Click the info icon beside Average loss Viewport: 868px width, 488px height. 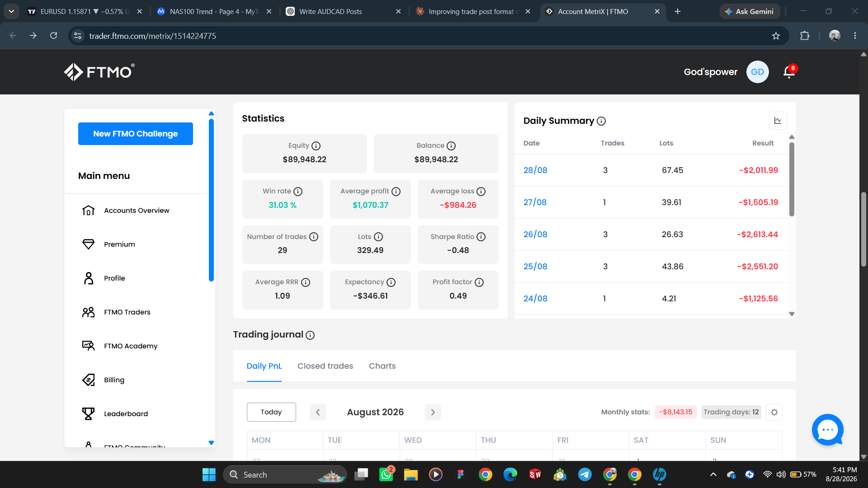click(481, 192)
